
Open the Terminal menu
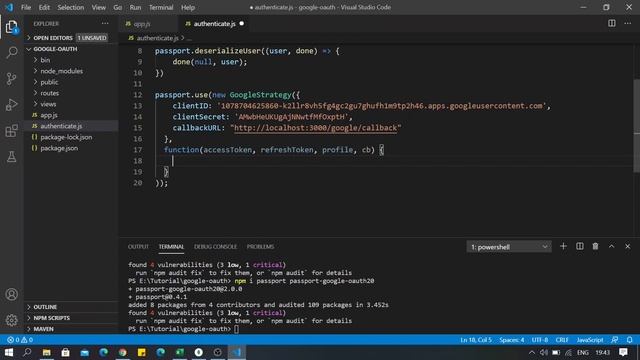(161, 7)
